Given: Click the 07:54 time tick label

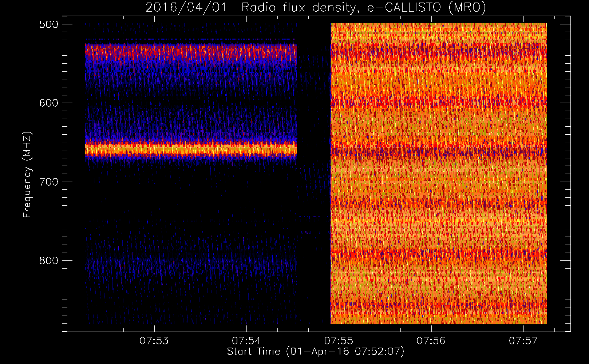Looking at the screenshot, I should click(246, 341).
